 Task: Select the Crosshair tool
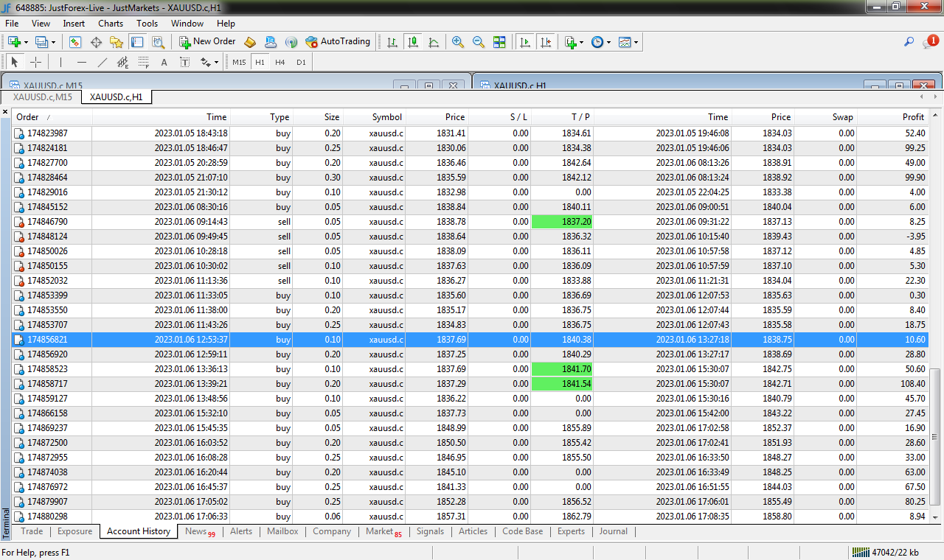pyautogui.click(x=35, y=63)
